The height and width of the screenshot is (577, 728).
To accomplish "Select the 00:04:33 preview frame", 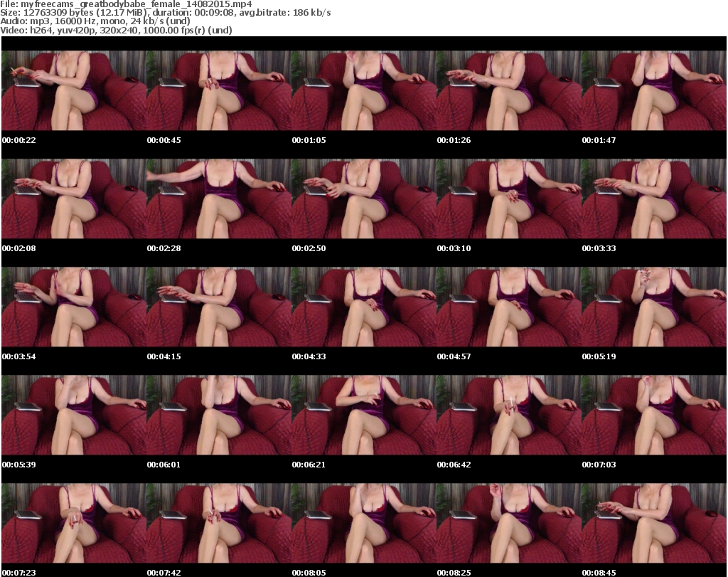I will coord(364,307).
